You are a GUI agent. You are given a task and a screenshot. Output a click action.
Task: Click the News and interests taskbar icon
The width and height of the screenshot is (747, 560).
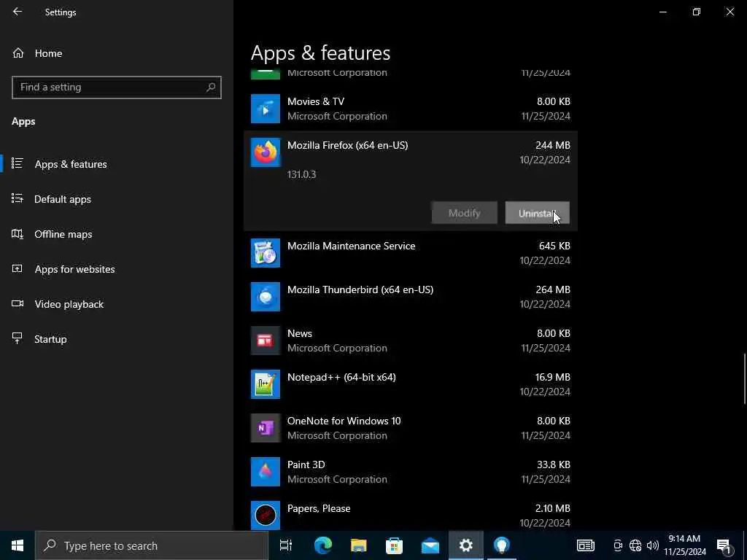[586, 545]
